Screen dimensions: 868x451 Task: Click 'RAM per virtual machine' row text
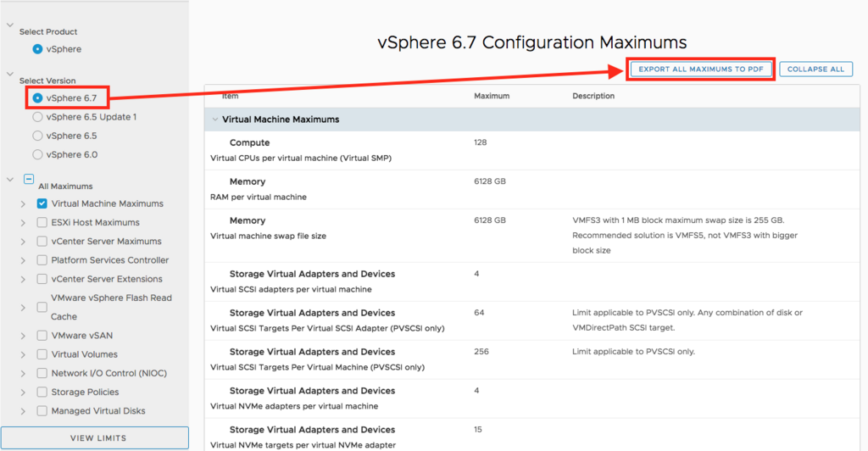259,197
